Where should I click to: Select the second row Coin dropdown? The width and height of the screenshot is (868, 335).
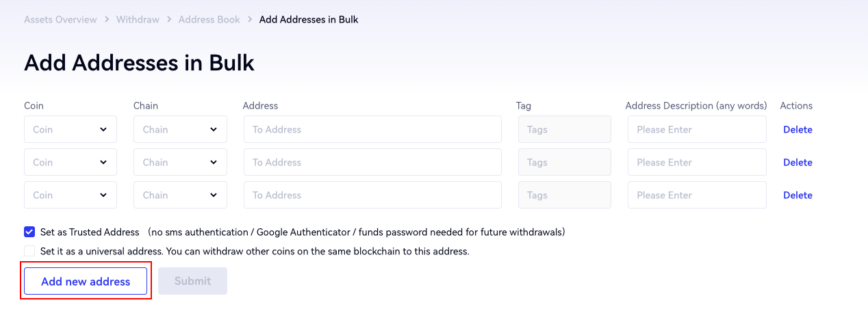point(71,162)
